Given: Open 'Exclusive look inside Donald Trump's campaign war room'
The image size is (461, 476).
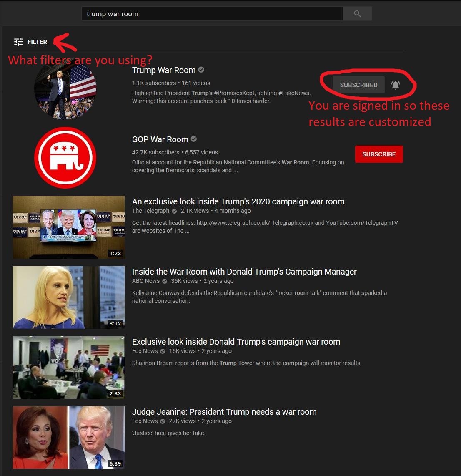Looking at the screenshot, I should point(236,342).
